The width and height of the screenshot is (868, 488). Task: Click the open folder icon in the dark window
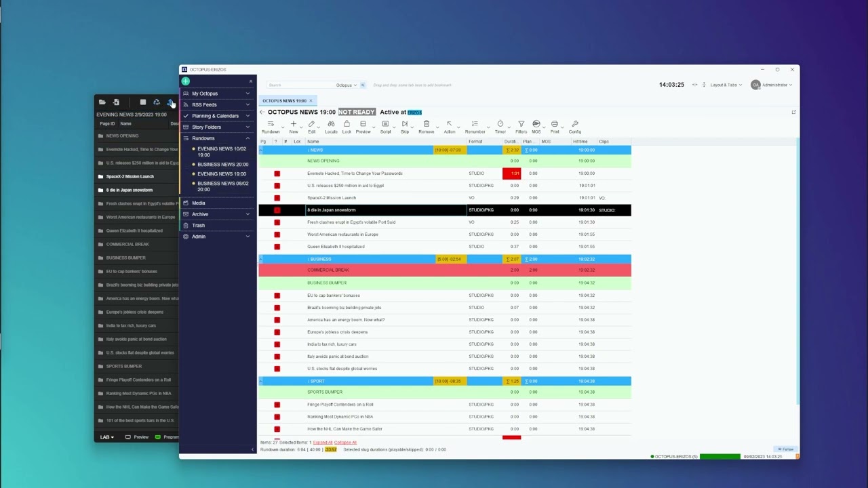click(102, 102)
